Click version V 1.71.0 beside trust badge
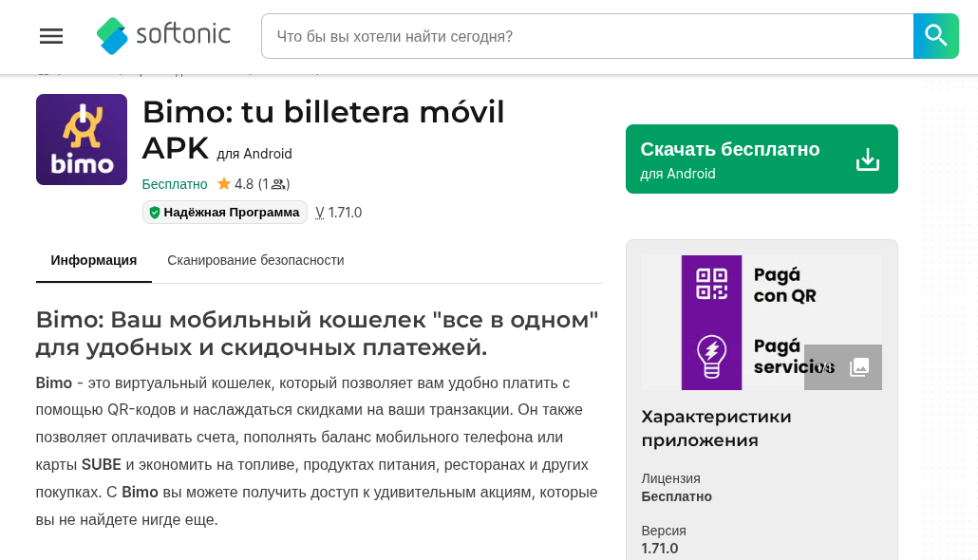This screenshot has height=560, width=978. 339,213
